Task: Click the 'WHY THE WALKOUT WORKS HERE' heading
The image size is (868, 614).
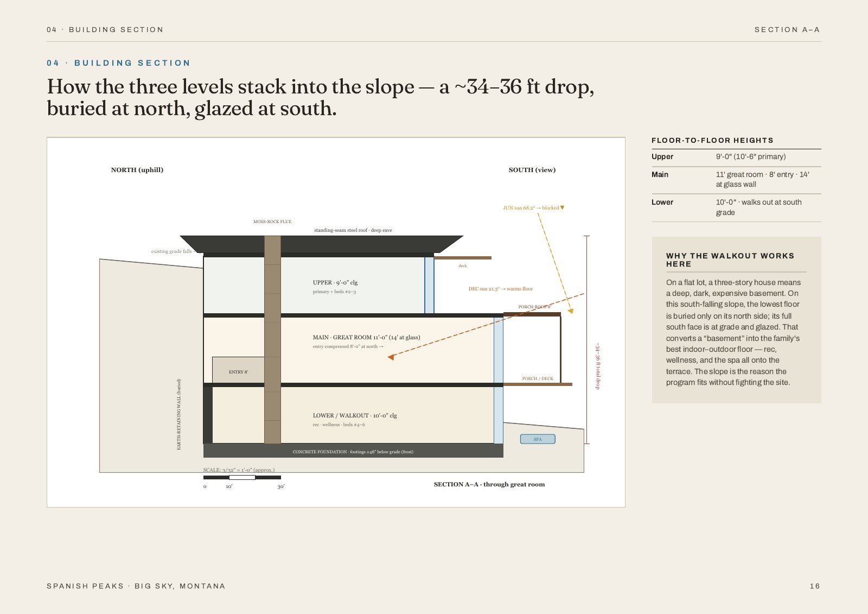Action: click(x=730, y=260)
